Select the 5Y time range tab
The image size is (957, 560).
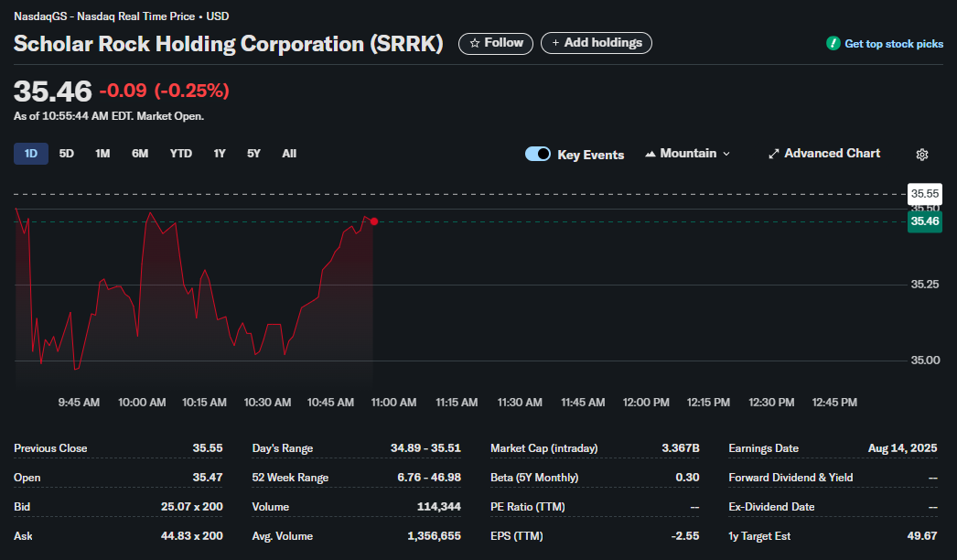(254, 154)
